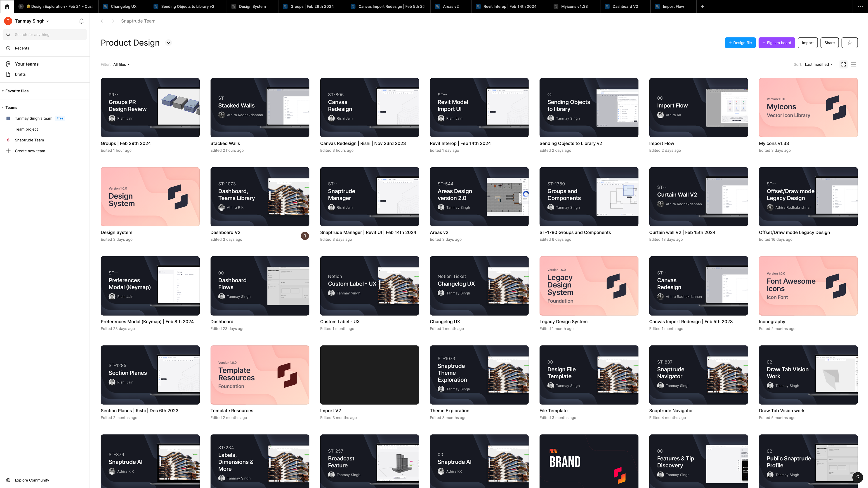
Task: Open the Groups PR Design Review thumbnail
Action: coord(150,108)
